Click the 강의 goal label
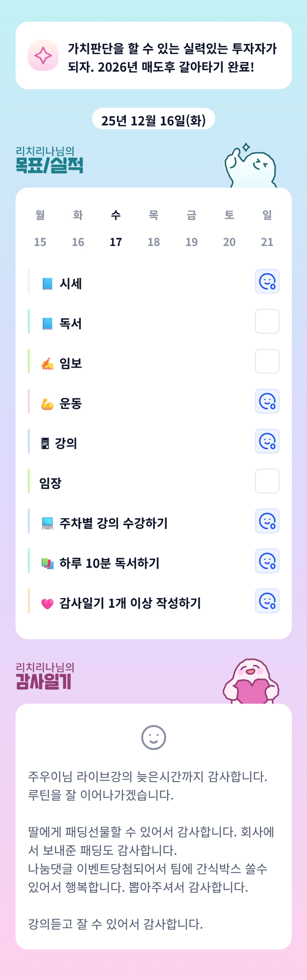This screenshot has height=980, width=307. (x=66, y=443)
